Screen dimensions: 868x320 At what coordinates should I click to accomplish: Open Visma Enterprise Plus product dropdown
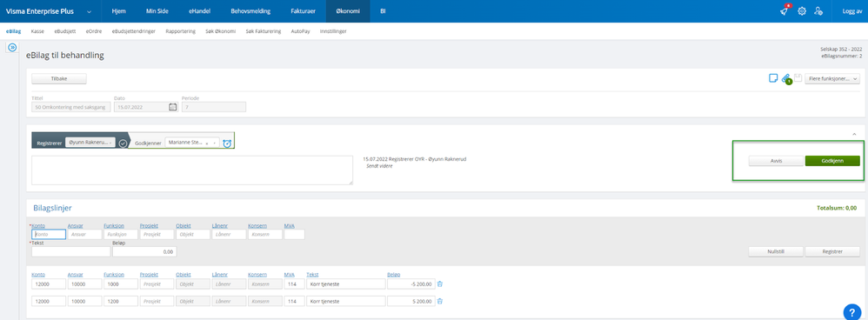point(90,11)
